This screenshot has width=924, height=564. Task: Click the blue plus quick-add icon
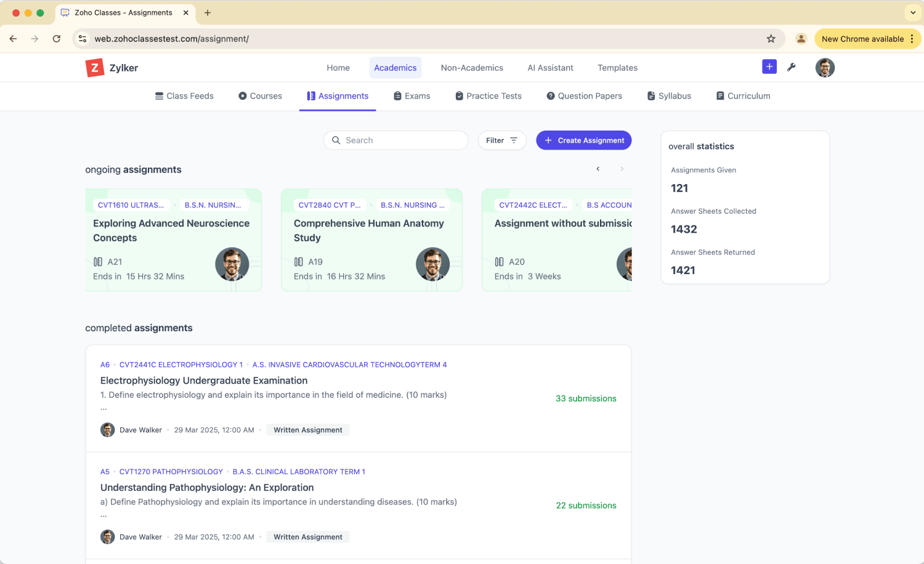coord(769,67)
